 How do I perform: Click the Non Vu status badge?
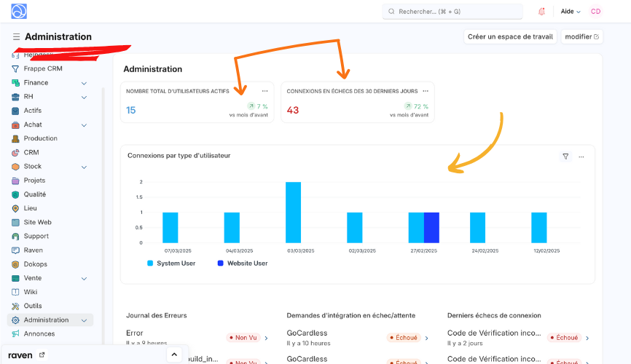tap(243, 338)
